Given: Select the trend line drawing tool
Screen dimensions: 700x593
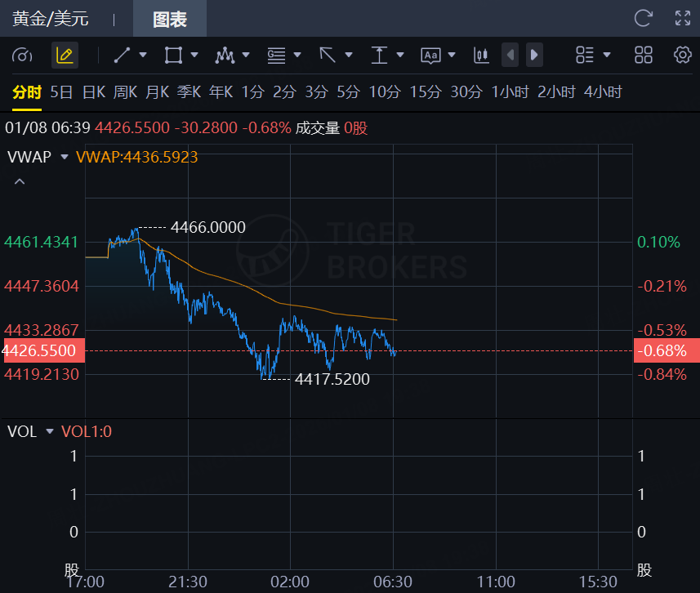Looking at the screenshot, I should point(123,55).
